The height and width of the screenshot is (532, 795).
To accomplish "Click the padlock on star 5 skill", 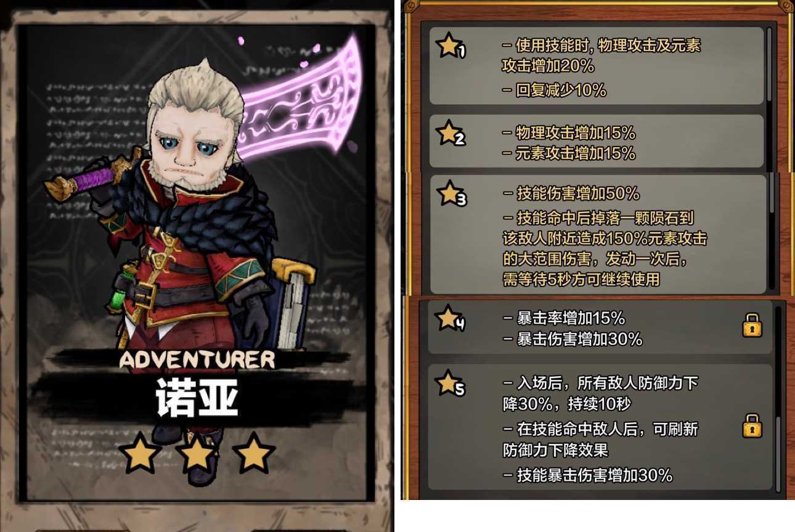I will pyautogui.click(x=752, y=425).
